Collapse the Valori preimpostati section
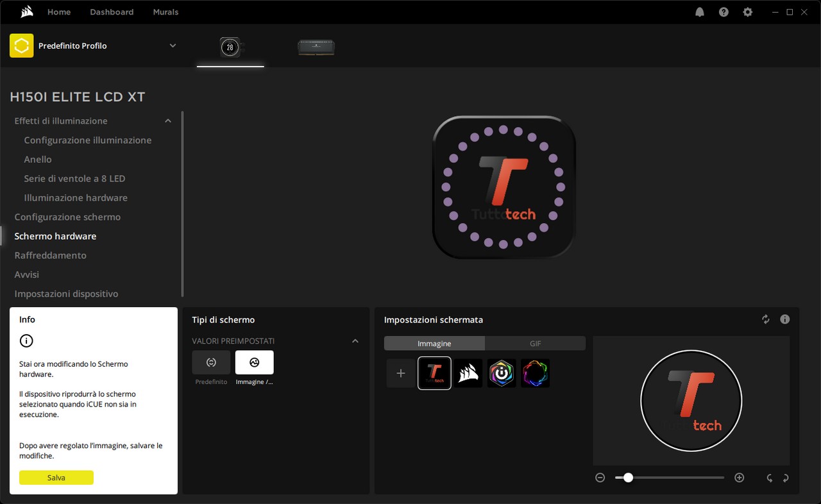 355,341
